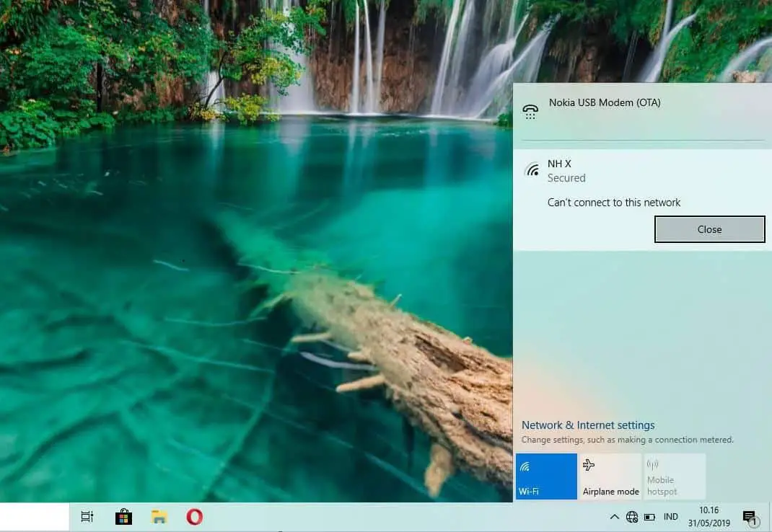This screenshot has height=532, width=772.
Task: Toggle the Mobile hotspot tile
Action: [675, 476]
